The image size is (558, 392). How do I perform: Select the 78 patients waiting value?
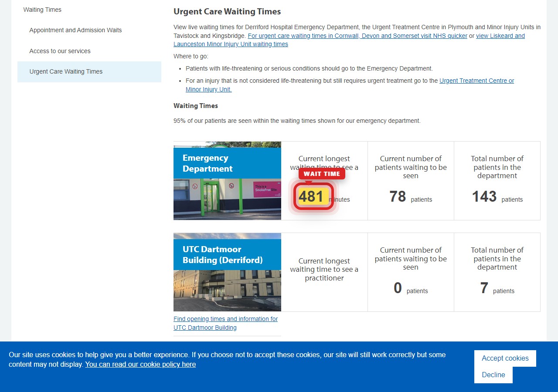coord(398,196)
